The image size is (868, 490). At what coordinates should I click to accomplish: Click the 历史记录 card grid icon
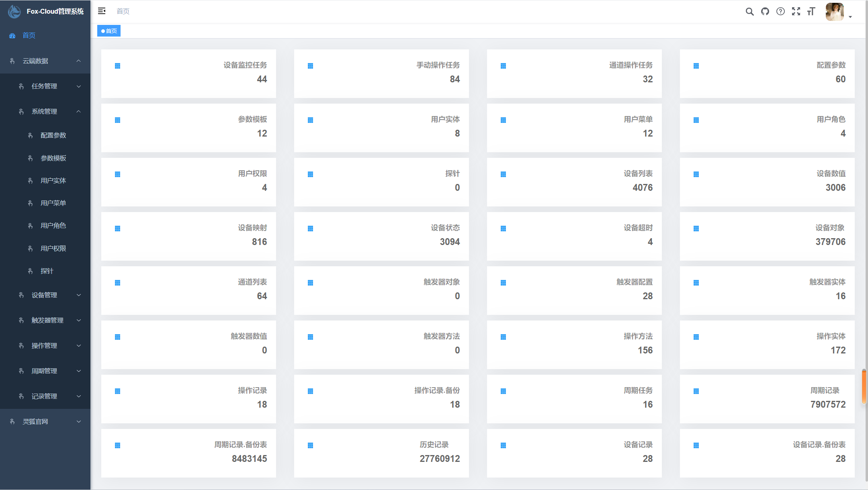tap(310, 445)
